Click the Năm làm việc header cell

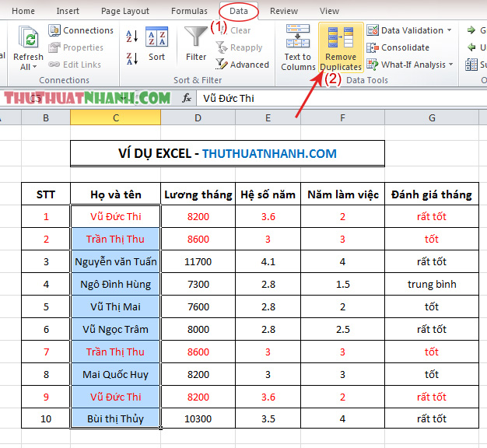342,194
